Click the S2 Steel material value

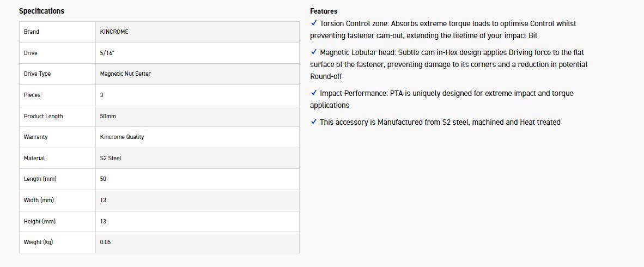point(111,158)
